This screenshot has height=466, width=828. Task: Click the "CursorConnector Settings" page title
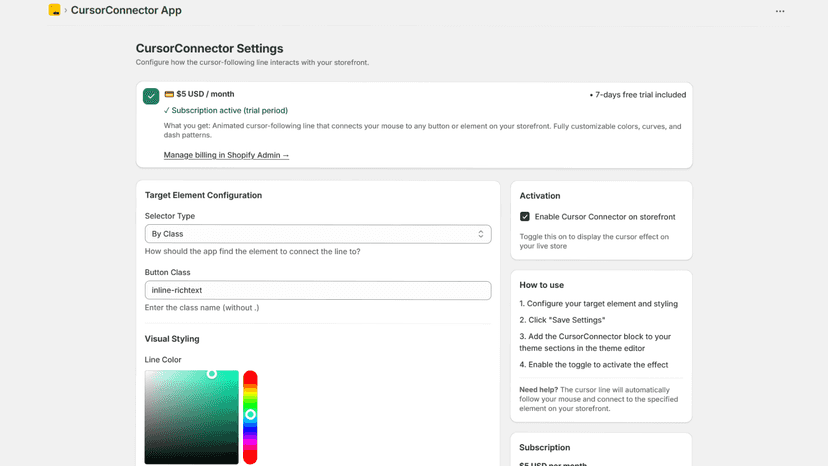coord(210,48)
